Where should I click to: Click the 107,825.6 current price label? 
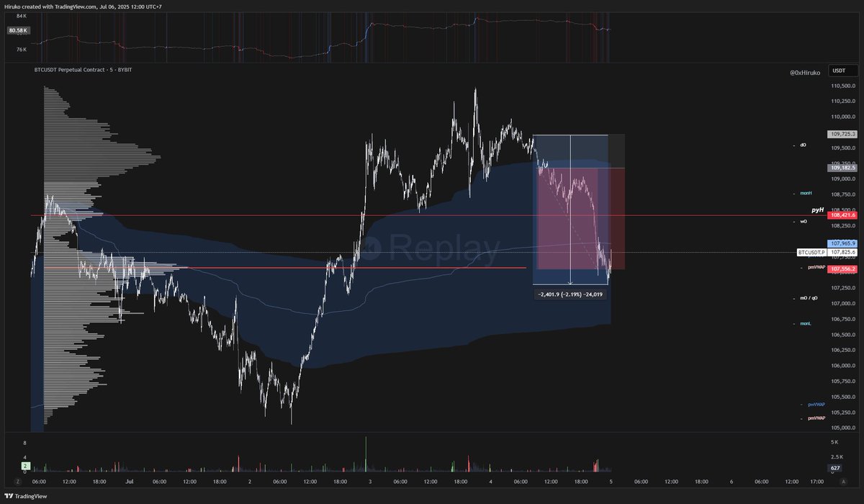coord(843,253)
